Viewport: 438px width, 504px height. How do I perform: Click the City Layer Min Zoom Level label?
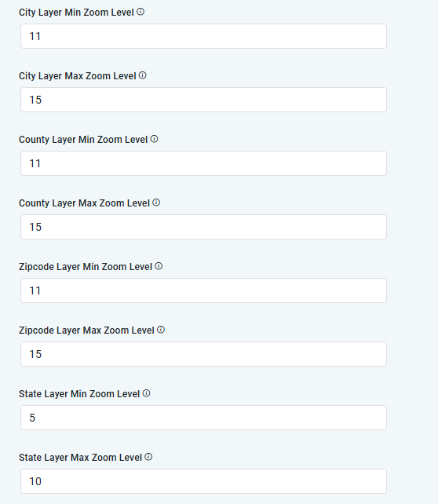click(76, 13)
